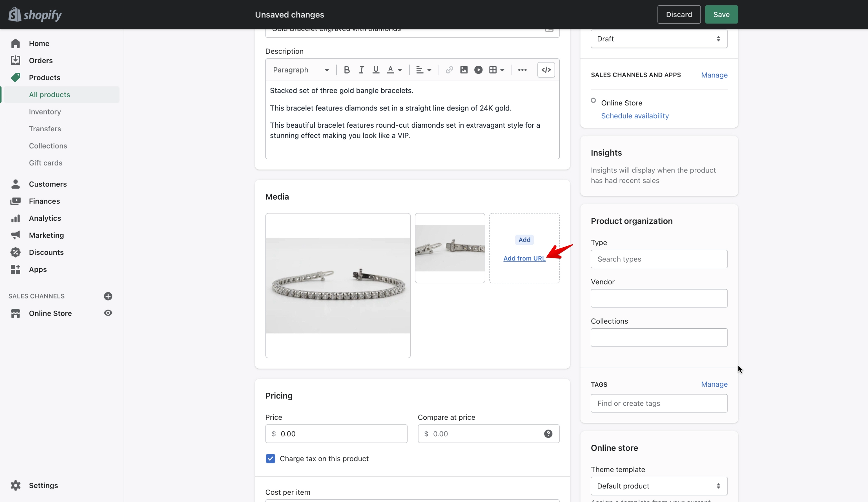Manage product tags
This screenshot has height=502, width=868.
(x=714, y=384)
